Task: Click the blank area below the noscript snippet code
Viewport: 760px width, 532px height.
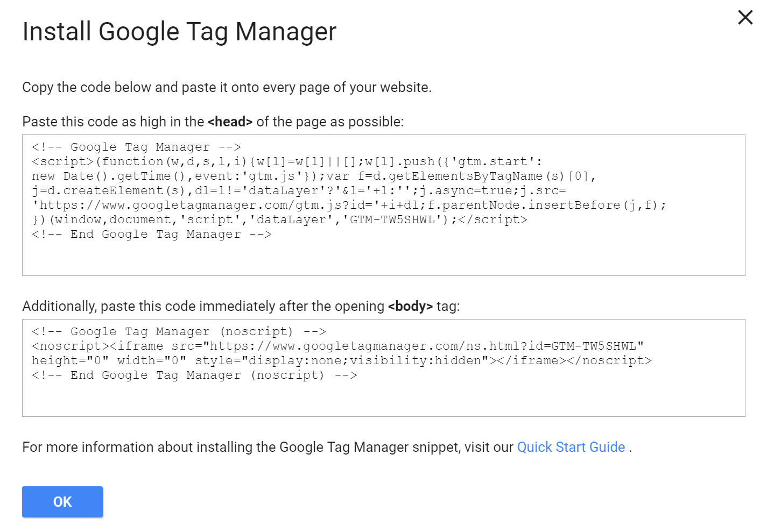Action: coord(383,399)
